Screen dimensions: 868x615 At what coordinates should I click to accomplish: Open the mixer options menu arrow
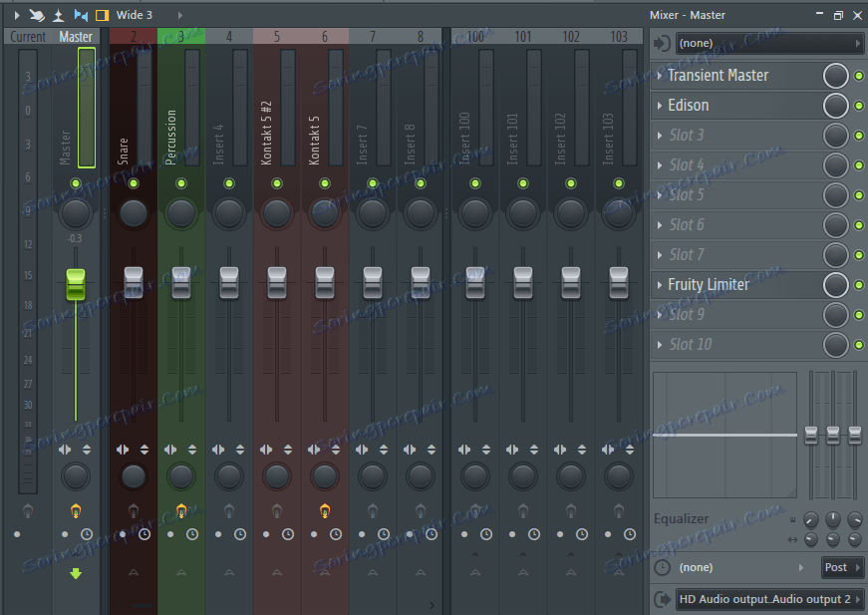[x=17, y=15]
